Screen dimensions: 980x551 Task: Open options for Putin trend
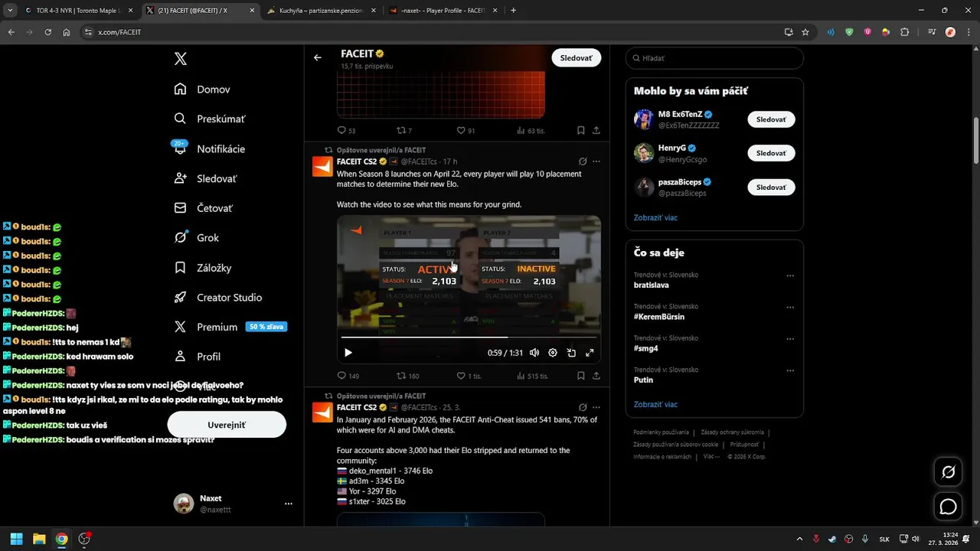click(790, 370)
